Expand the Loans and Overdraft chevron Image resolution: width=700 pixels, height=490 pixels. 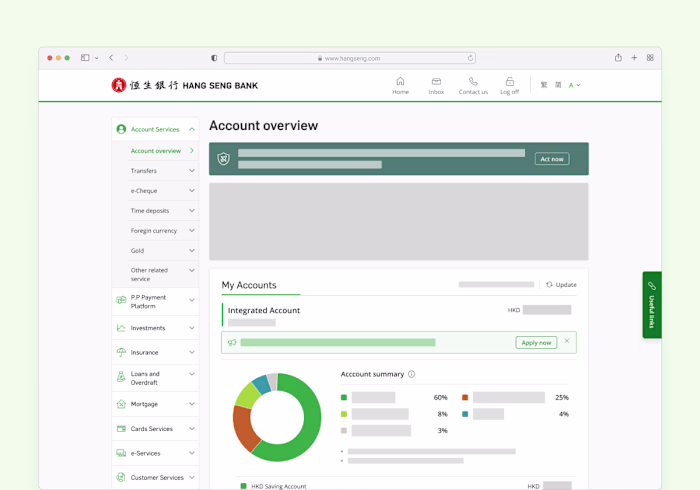[192, 374]
